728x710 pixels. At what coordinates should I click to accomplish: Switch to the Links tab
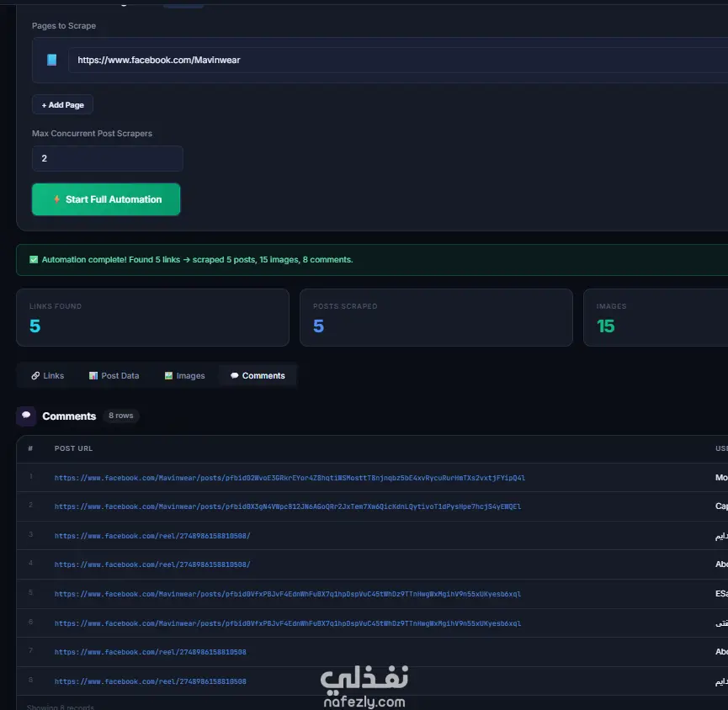(48, 376)
